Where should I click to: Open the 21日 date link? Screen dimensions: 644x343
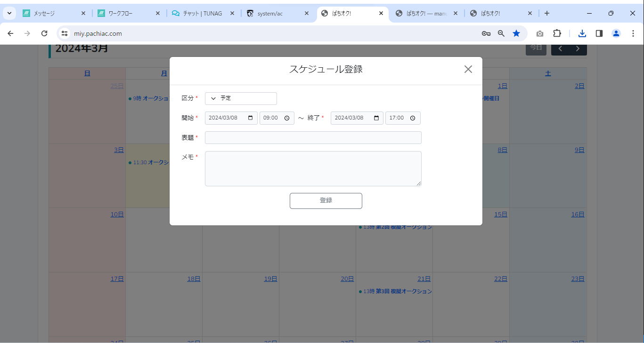coord(424,279)
